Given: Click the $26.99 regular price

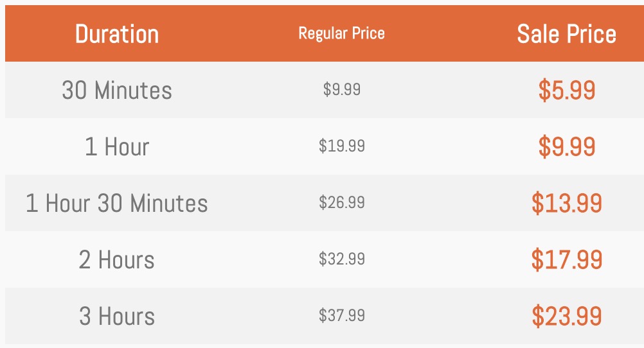Looking at the screenshot, I should (342, 202).
